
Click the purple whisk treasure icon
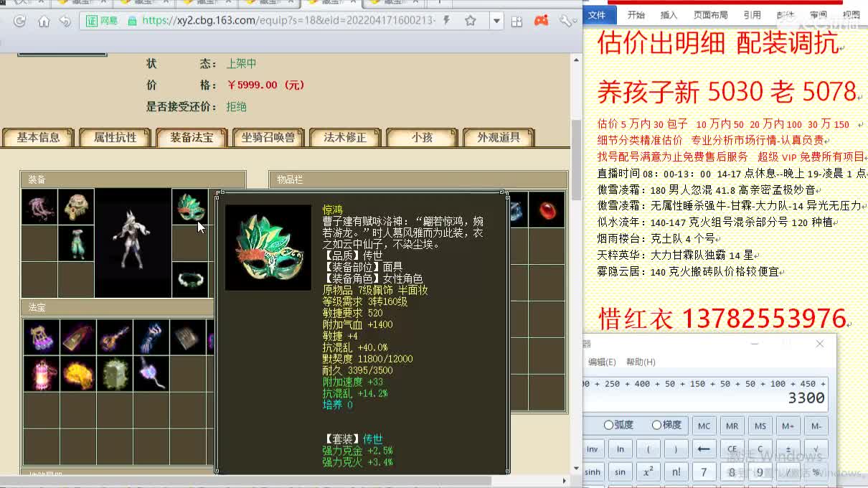click(151, 374)
